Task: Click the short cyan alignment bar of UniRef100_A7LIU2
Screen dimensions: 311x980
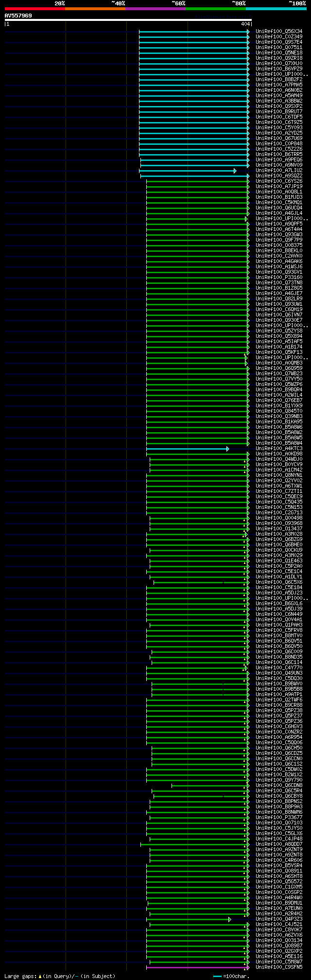Action: pos(188,171)
